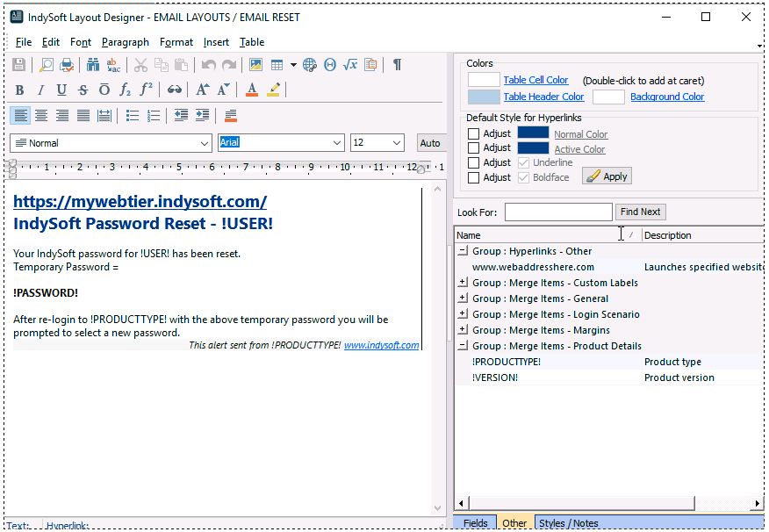This screenshot has width=769, height=532.
Task: Align paragraph left
Action: click(20, 116)
